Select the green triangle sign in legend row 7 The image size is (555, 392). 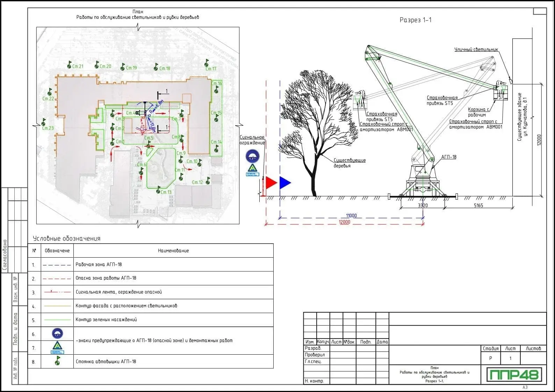(x=57, y=347)
